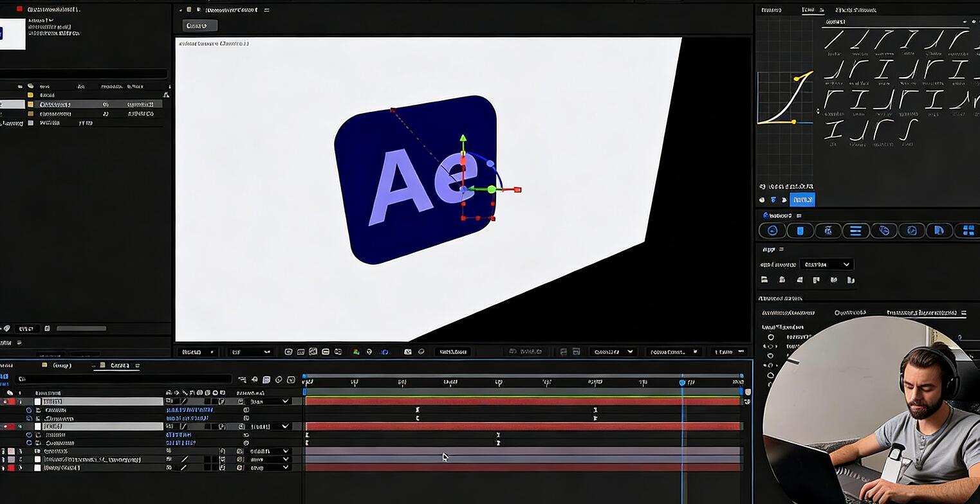Screen dimensions: 980x504
Task: Click the current time indicator on the timeline ruler
Action: click(x=681, y=382)
